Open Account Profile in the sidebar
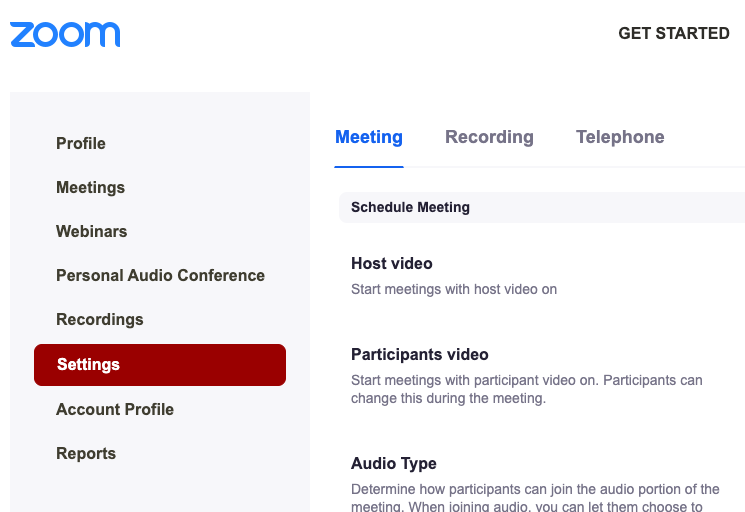Screen dimensions: 745x512 (x=115, y=409)
